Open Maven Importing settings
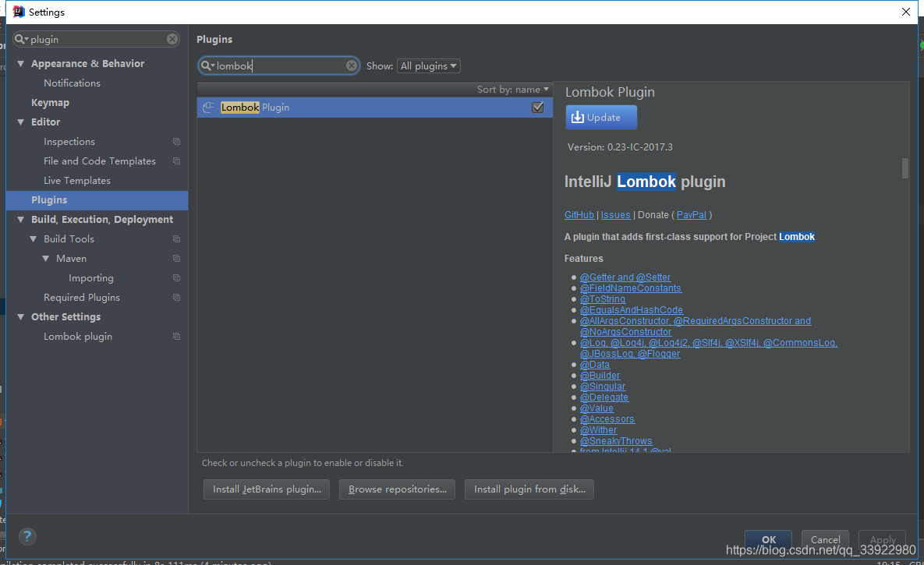Image resolution: width=924 pixels, height=565 pixels. [x=90, y=277]
